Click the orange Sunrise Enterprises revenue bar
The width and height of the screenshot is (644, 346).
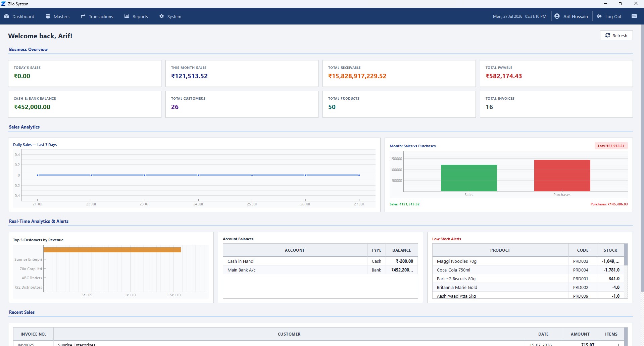112,250
